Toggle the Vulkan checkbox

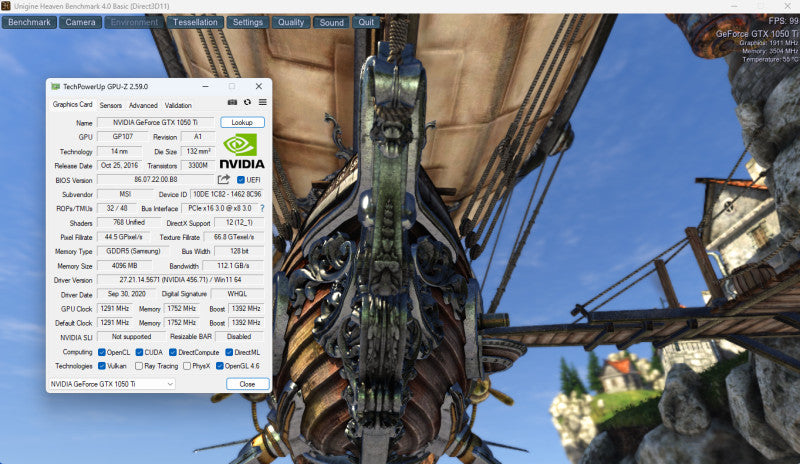coord(102,366)
